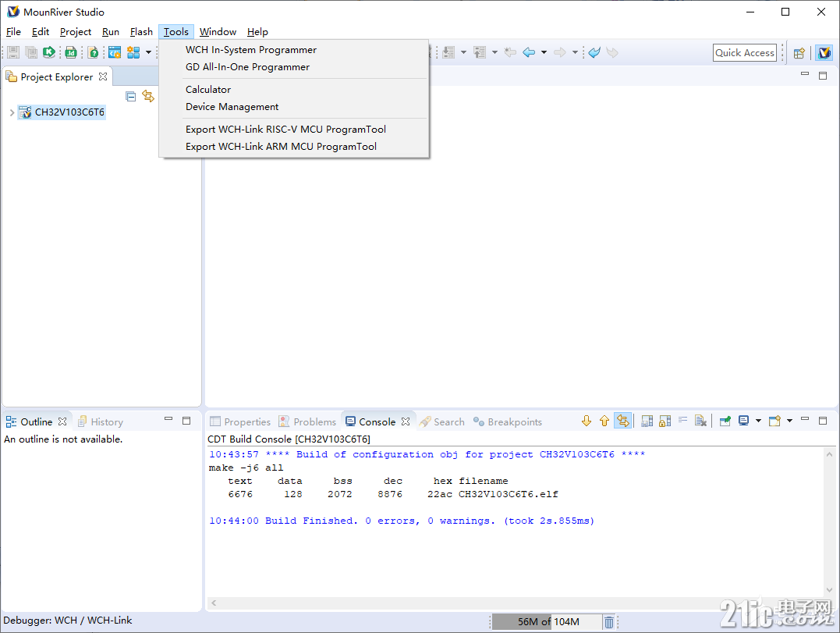This screenshot has width=840, height=633.
Task: Open Back history dropdown arrow
Action: click(544, 52)
